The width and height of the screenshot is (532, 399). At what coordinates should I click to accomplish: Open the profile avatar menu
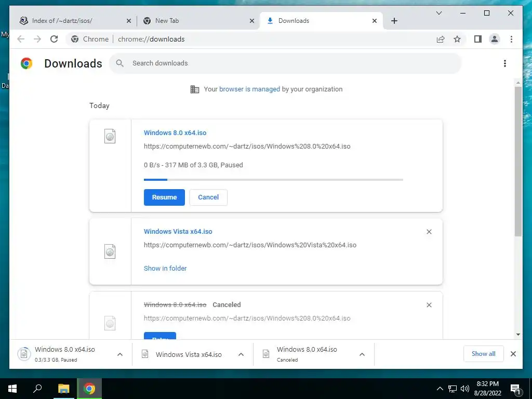(495, 39)
